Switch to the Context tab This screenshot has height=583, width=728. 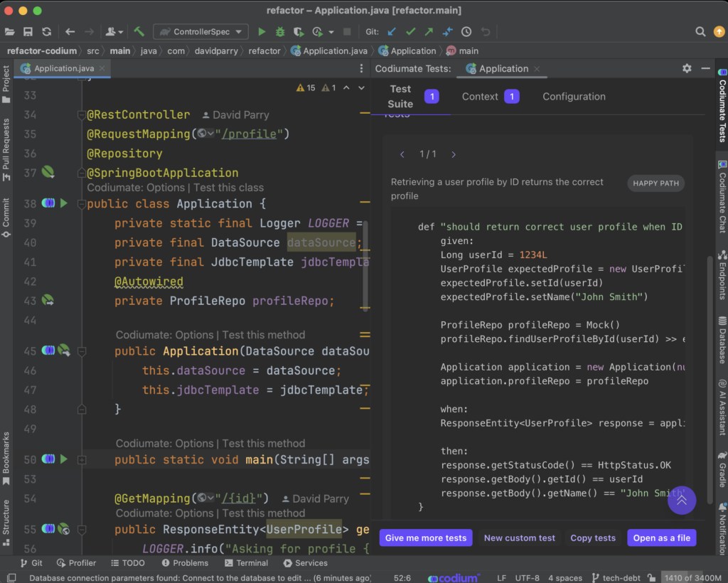pos(480,96)
